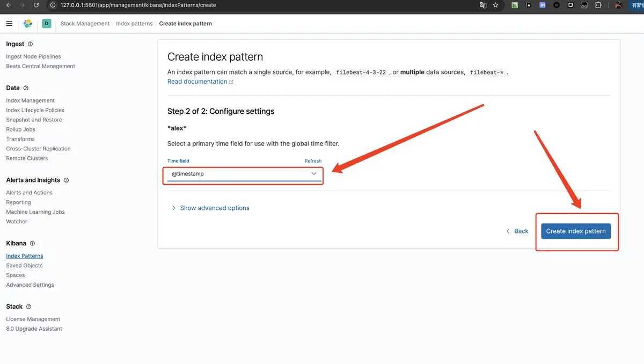Open the hamburger navigation menu
Screen dimensions: 644x364
click(x=9, y=24)
